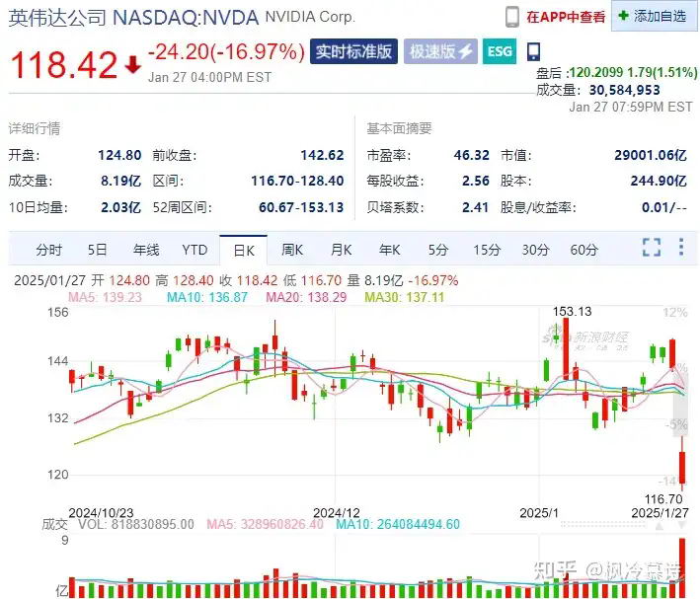Switch to the 周K weekly chart tab
This screenshot has width=700, height=599.
click(292, 249)
